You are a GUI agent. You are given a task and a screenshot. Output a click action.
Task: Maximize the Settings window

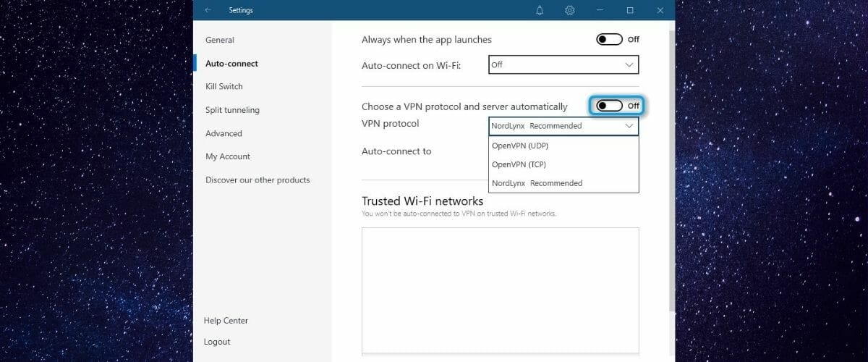[x=630, y=10]
